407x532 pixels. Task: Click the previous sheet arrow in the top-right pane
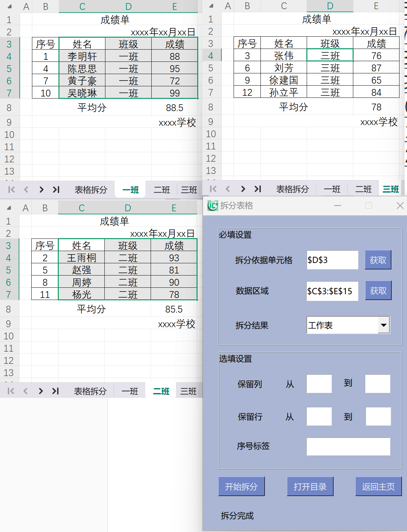coord(227,189)
